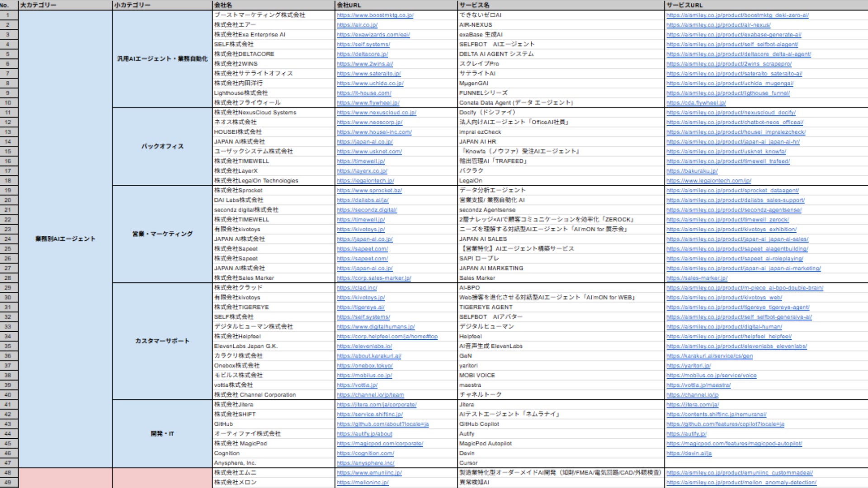Select the pink category cell in row 48
Screen dimensions: 868x488
pos(66,473)
